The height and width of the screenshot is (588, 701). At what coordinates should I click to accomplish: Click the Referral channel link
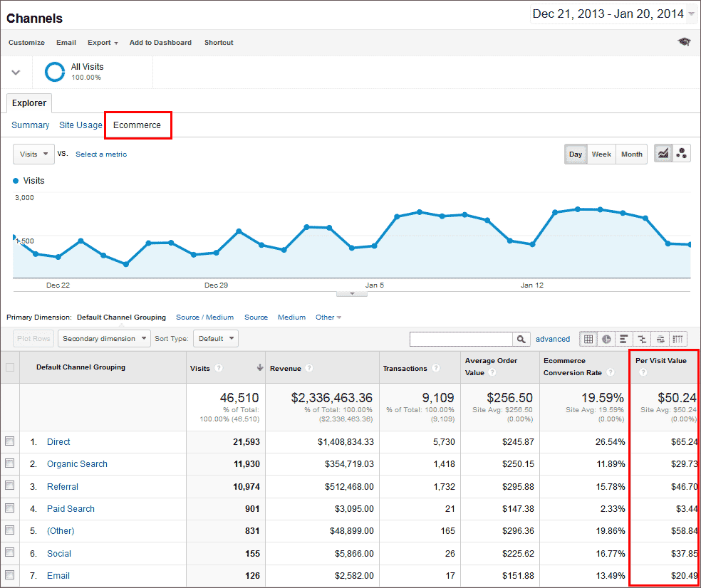point(63,487)
